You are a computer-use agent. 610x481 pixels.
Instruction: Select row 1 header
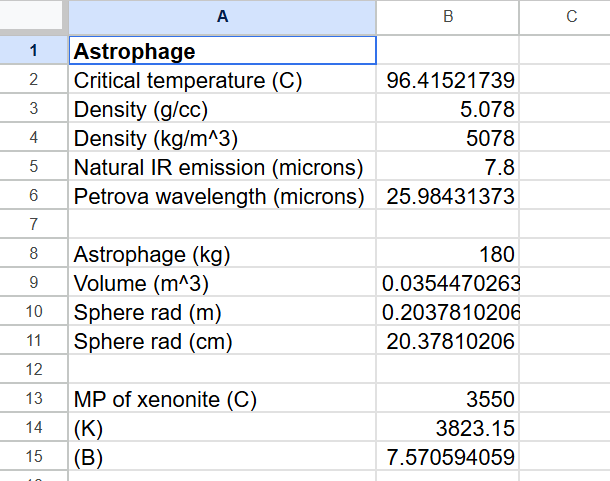tap(34, 51)
